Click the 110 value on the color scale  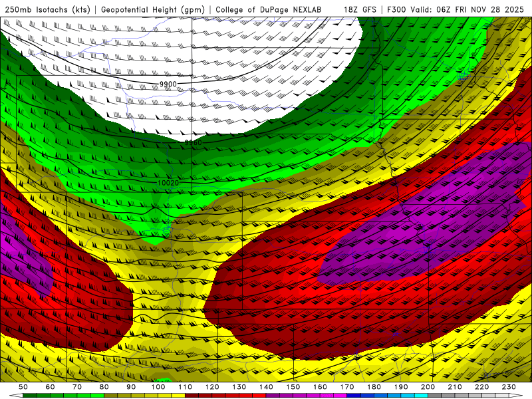point(186,387)
